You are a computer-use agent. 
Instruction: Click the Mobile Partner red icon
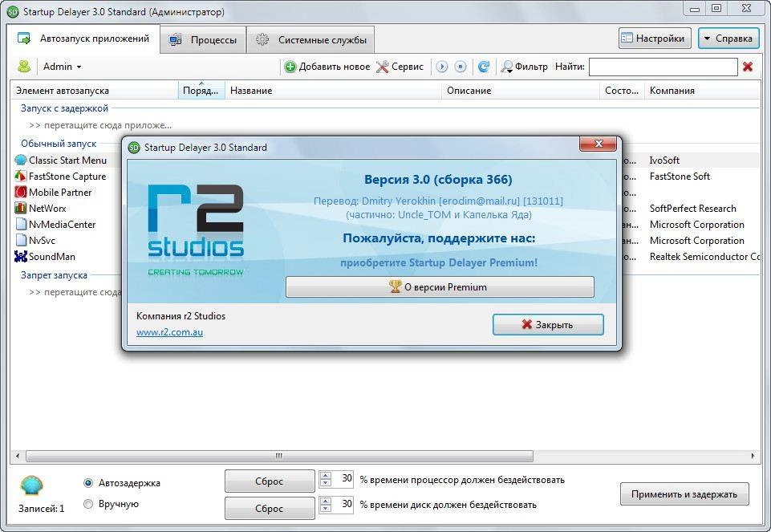tap(21, 193)
